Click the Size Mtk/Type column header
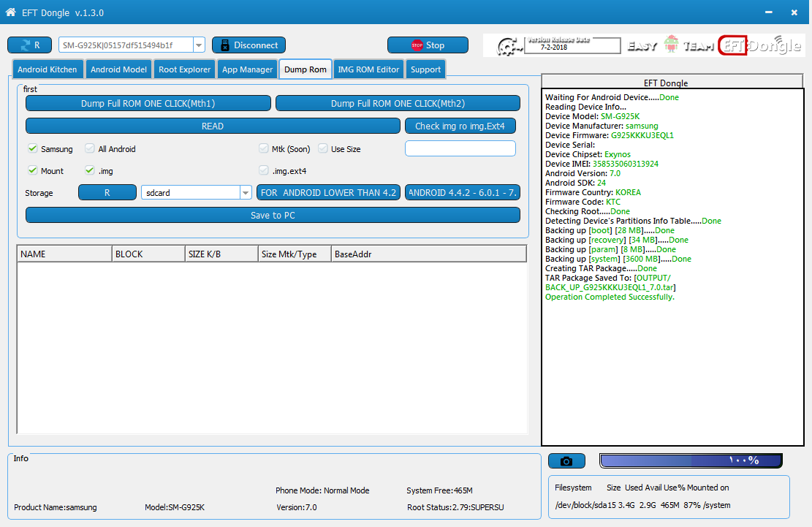 click(x=295, y=254)
